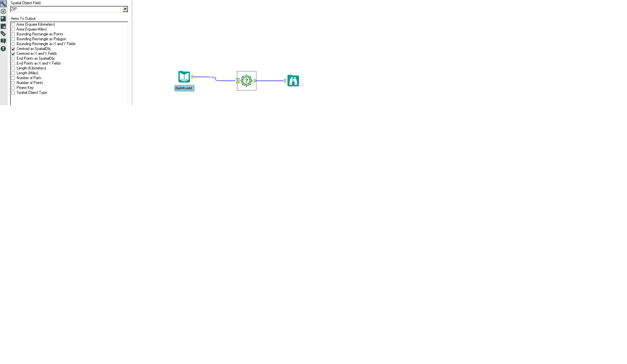Image resolution: width=627 pixels, height=364 pixels.
Task: Click the Centroid as X and Y Fields label
Action: click(37, 53)
